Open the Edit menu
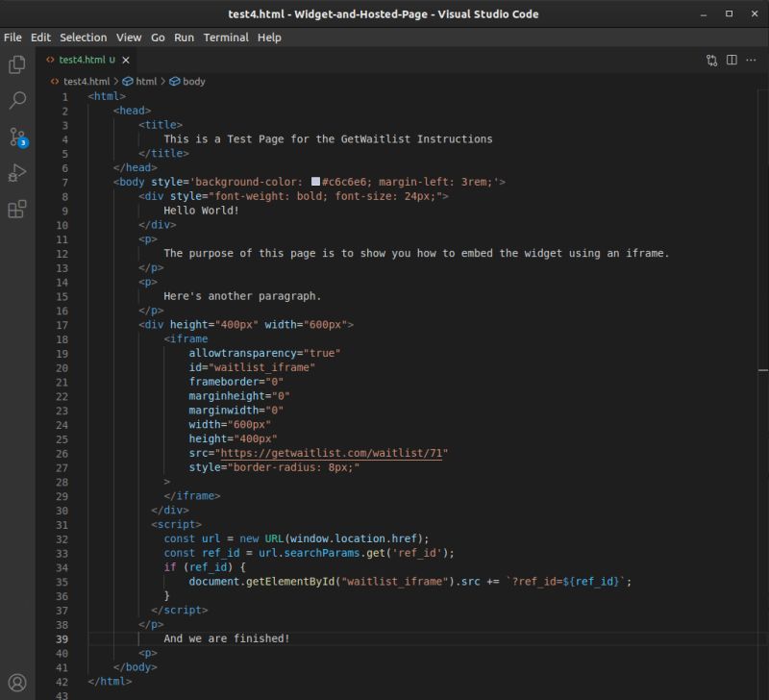 [40, 37]
